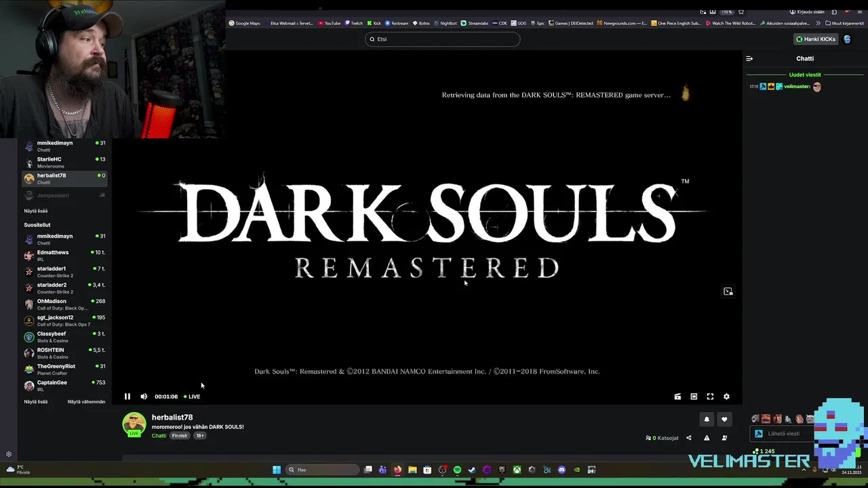Click the Finnish language tag

[x=180, y=436]
